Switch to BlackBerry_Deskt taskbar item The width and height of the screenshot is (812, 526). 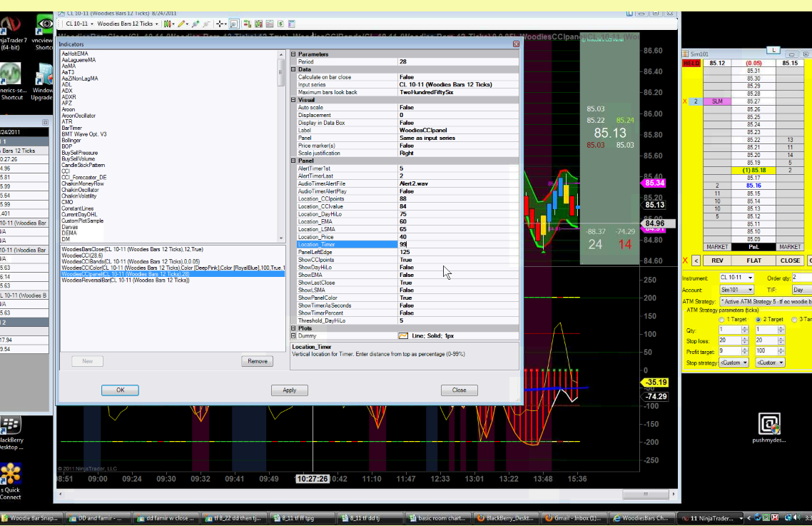click(x=505, y=517)
